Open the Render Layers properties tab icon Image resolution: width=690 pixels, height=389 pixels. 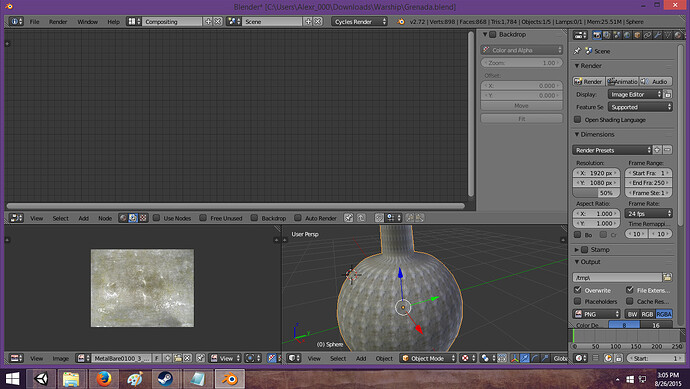pyautogui.click(x=607, y=35)
